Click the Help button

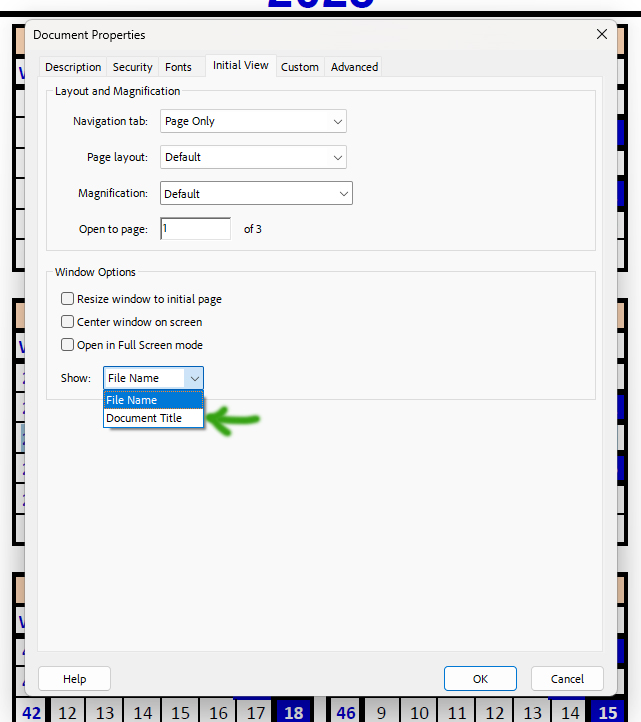click(75, 679)
